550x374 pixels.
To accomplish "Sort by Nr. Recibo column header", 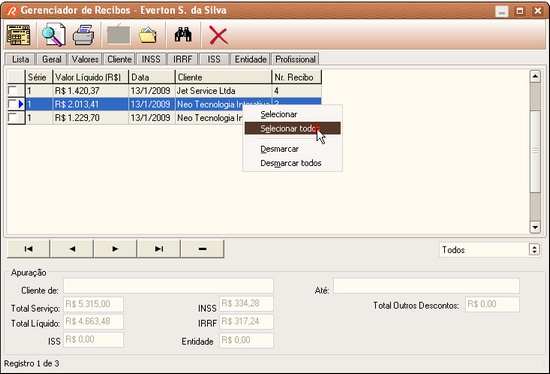I will [296, 77].
